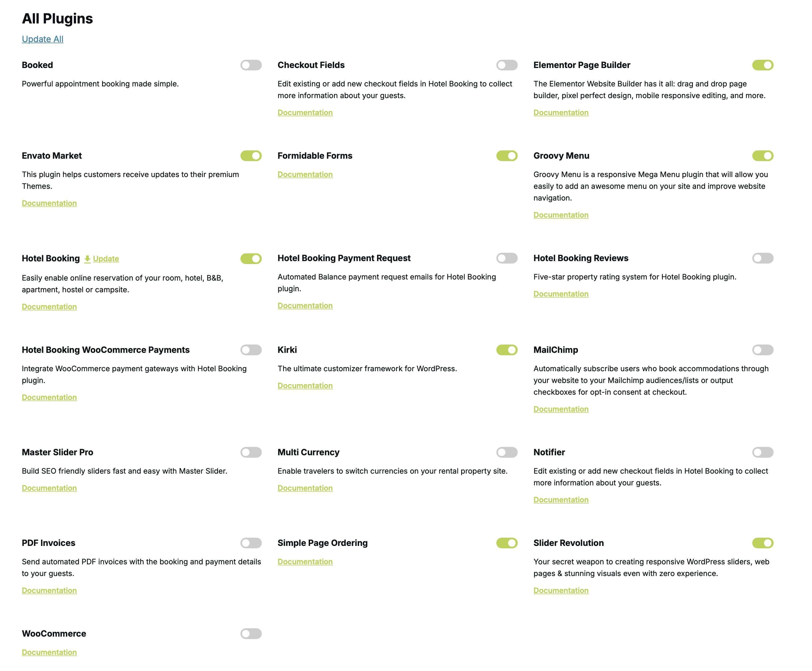
Task: Disable the Elementor Page Builder toggle
Action: [763, 65]
